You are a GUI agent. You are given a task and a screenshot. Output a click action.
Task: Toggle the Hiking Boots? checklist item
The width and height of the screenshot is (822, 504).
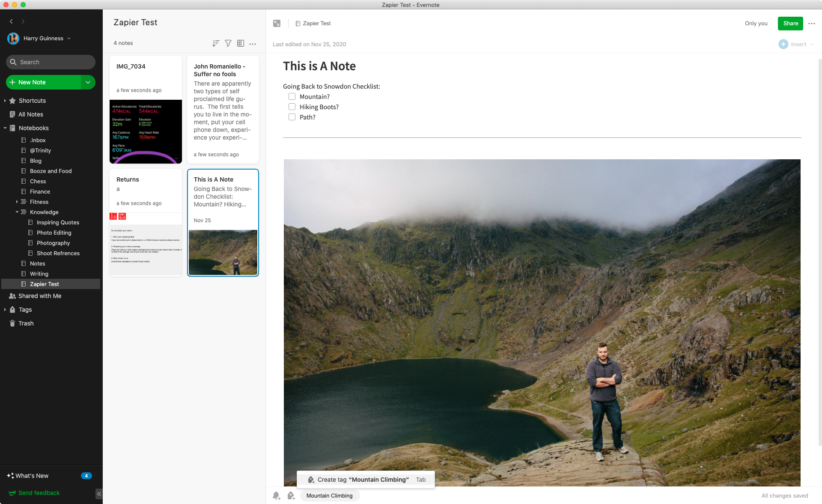291,107
